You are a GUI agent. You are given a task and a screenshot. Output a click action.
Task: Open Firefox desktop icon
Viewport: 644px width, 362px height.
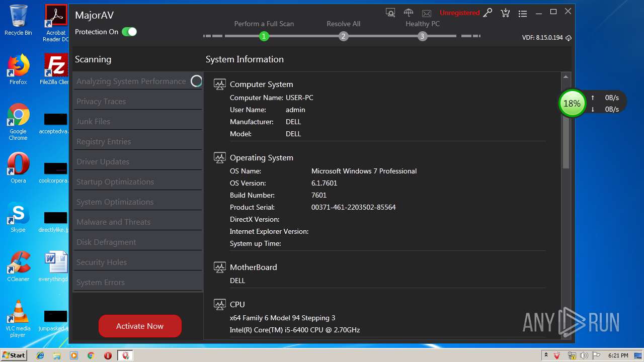(x=18, y=69)
